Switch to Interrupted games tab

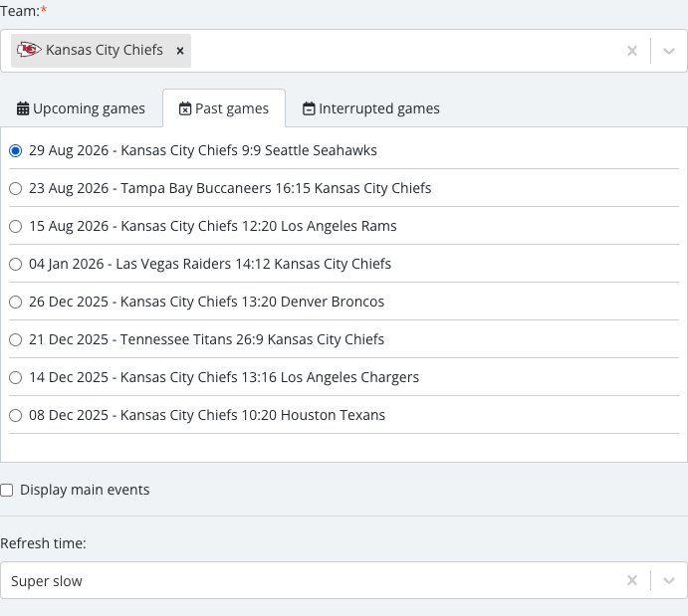371,108
